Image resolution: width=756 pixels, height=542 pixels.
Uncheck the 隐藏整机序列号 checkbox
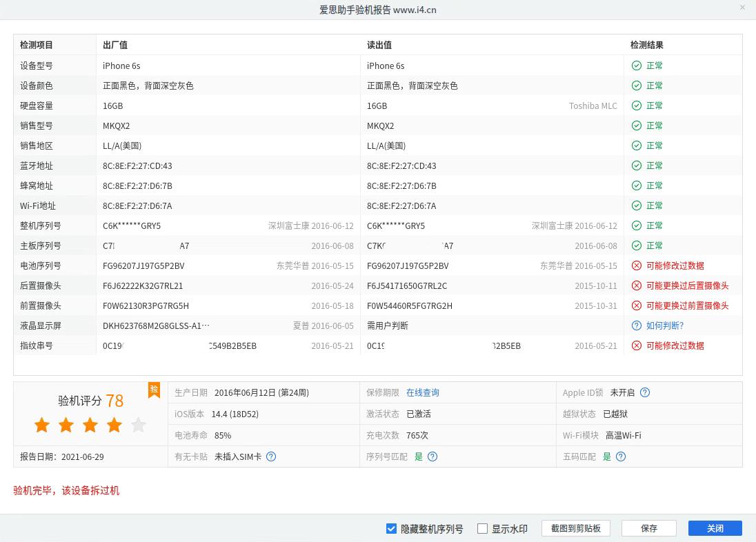click(x=391, y=528)
